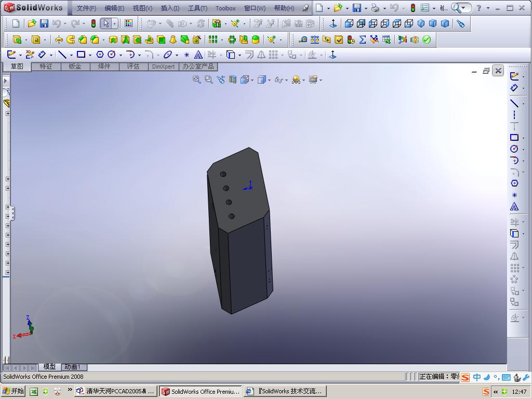
Task: Open the Edit Color palette icon
Action: 129,23
